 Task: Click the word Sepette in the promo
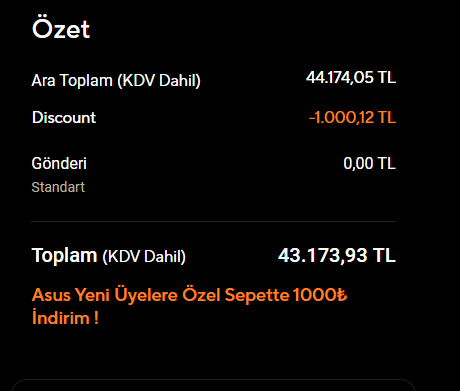pos(257,295)
